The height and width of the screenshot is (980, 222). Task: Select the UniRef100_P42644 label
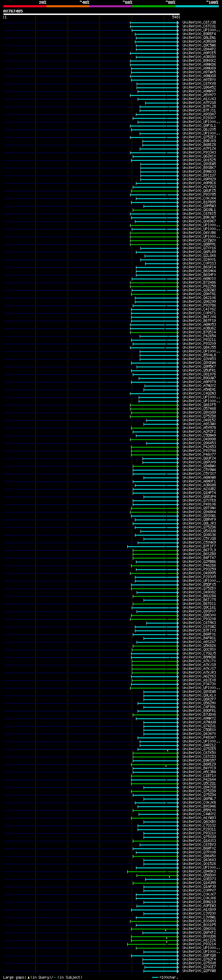pyautogui.click(x=199, y=779)
